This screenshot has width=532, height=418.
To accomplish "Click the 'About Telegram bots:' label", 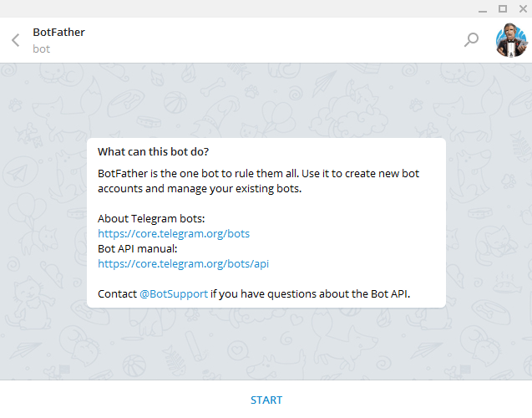I will click(x=151, y=219).
